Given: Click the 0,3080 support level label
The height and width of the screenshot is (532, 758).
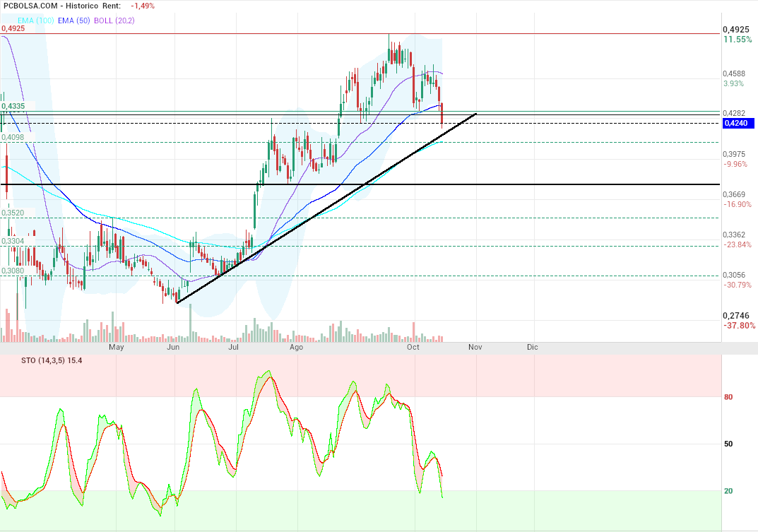Looking at the screenshot, I should (13, 271).
